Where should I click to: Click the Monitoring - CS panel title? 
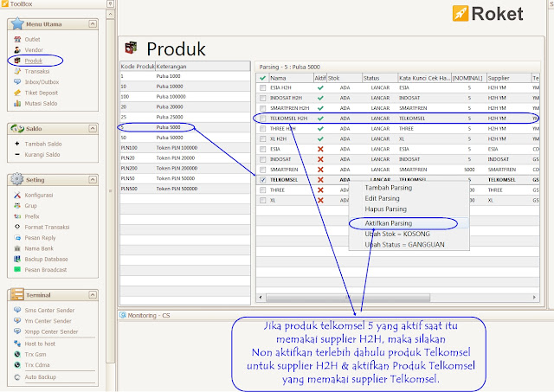(x=148, y=315)
